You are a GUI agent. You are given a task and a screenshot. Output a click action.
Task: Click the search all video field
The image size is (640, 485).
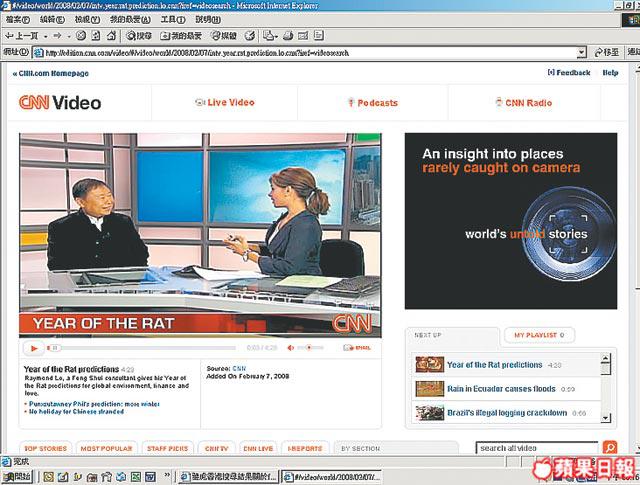537,448
